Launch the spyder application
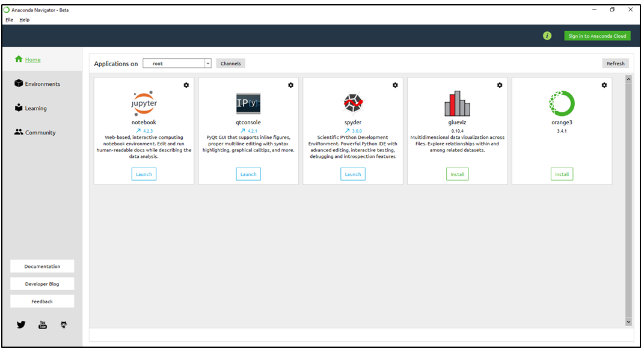Screen dimensions: 644x349 pyautogui.click(x=353, y=174)
